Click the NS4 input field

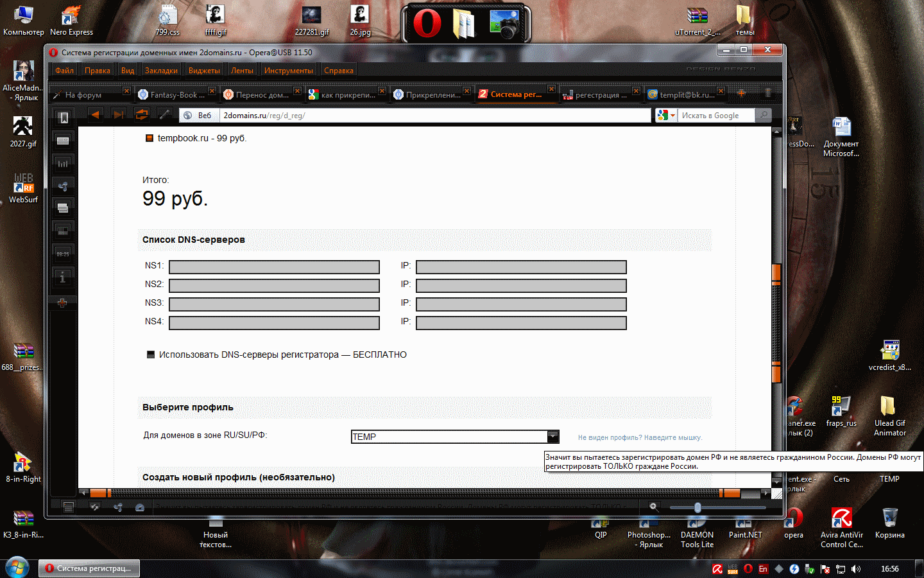click(x=274, y=322)
